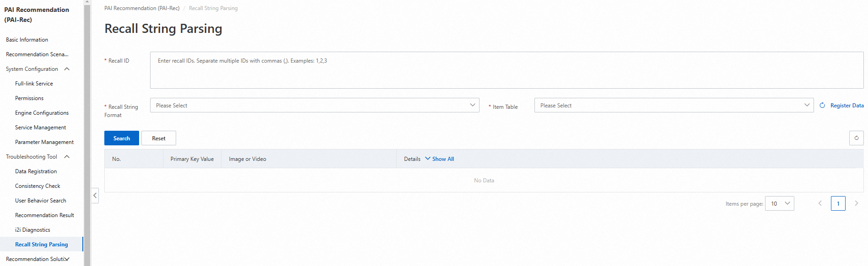Screen dimensions: 868x266
Task: Click the Reset button
Action: click(x=159, y=138)
